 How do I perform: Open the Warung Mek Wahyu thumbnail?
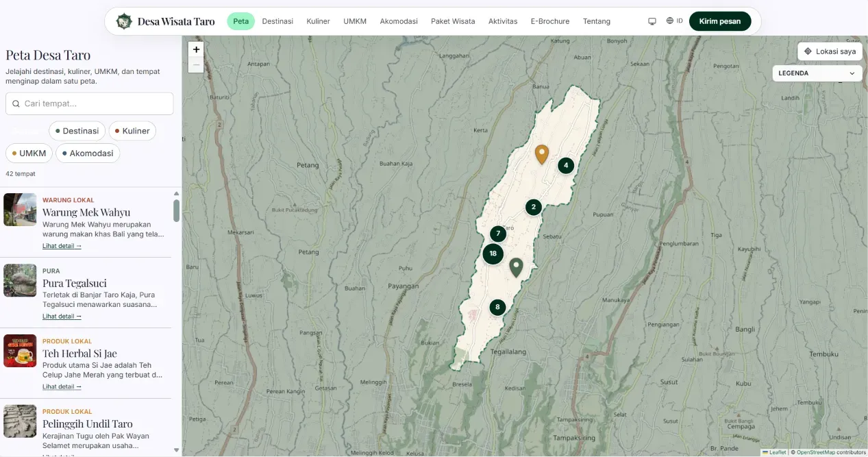[x=20, y=210]
